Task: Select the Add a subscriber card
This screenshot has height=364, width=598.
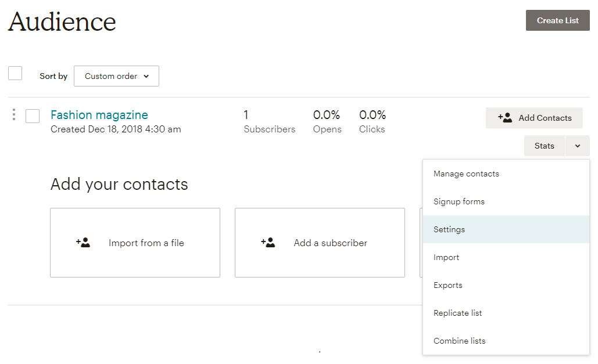Action: [x=320, y=243]
